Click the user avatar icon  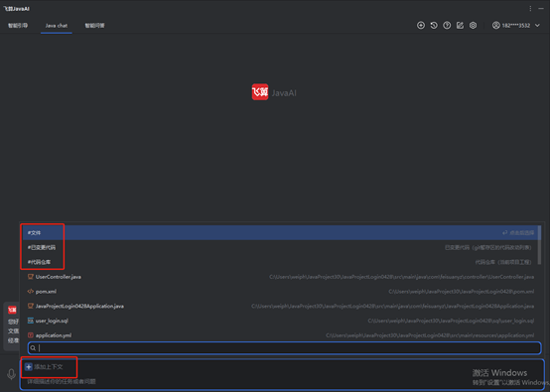click(495, 25)
